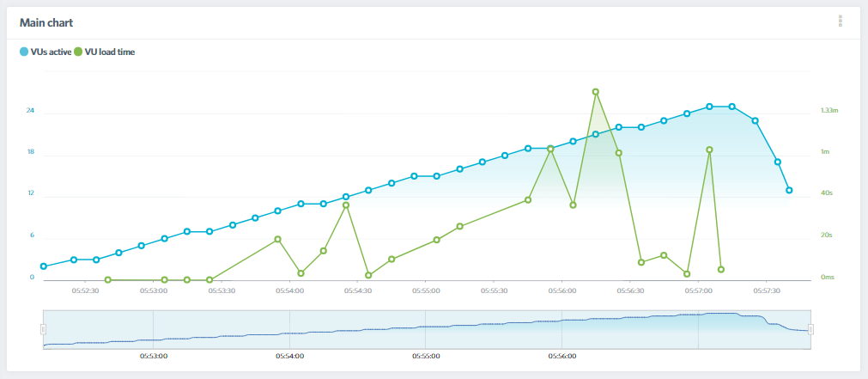Click the green VU load time legend dot
The height and width of the screenshot is (379, 868).
pos(79,52)
